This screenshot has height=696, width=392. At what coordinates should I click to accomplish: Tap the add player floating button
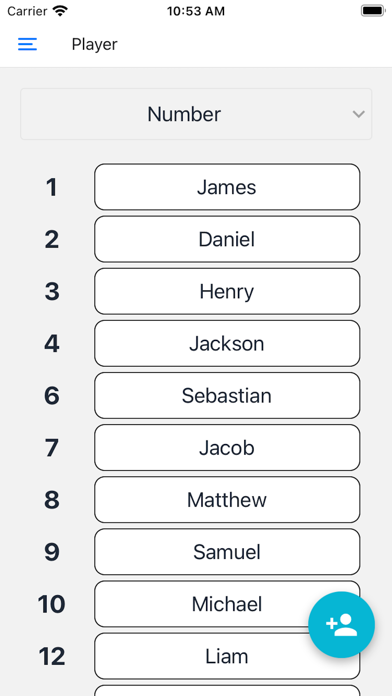(x=341, y=625)
